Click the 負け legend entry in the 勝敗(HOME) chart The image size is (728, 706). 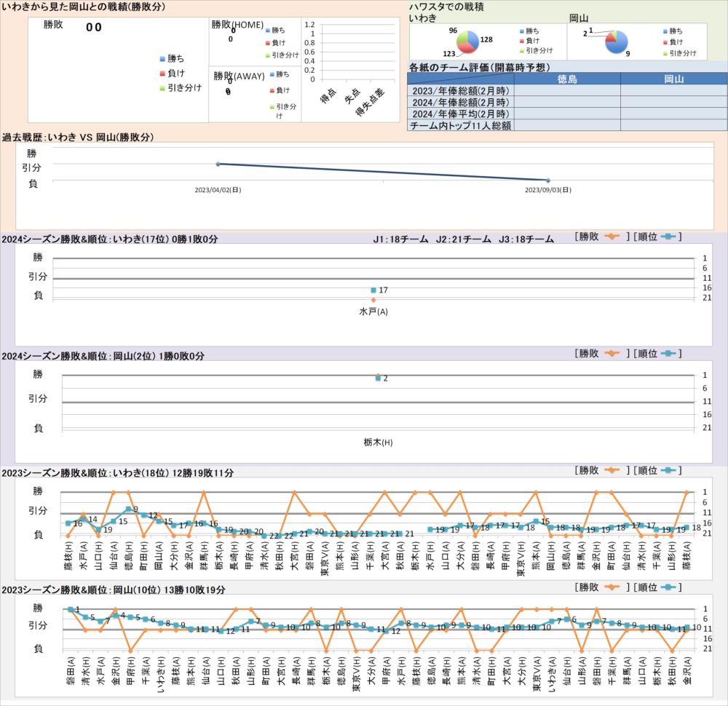coord(275,43)
